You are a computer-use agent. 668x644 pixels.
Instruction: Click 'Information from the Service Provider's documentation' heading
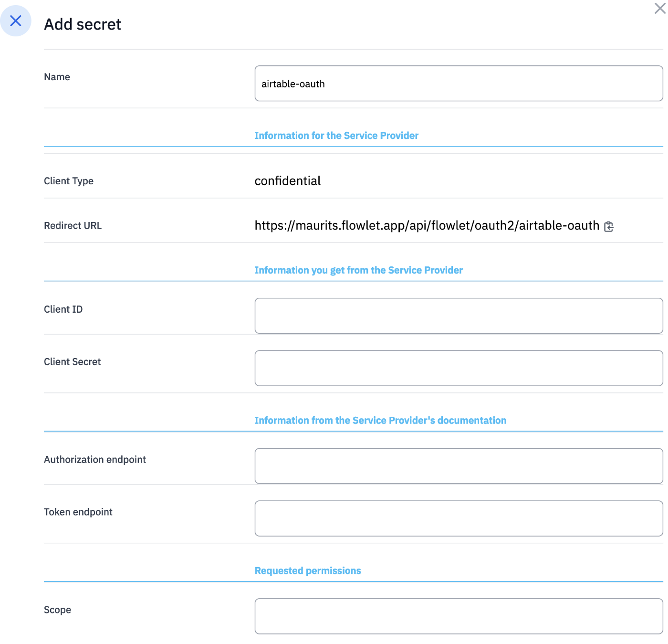(x=380, y=421)
